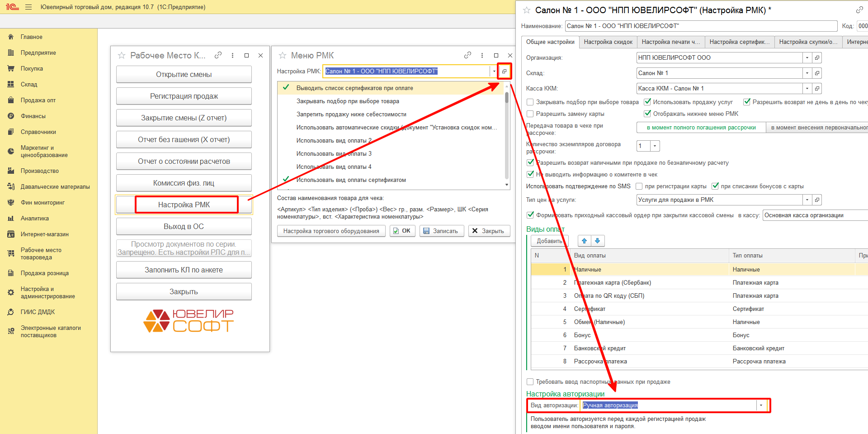Click Открытие смены button
Screen dimensions: 868x434
tap(184, 75)
